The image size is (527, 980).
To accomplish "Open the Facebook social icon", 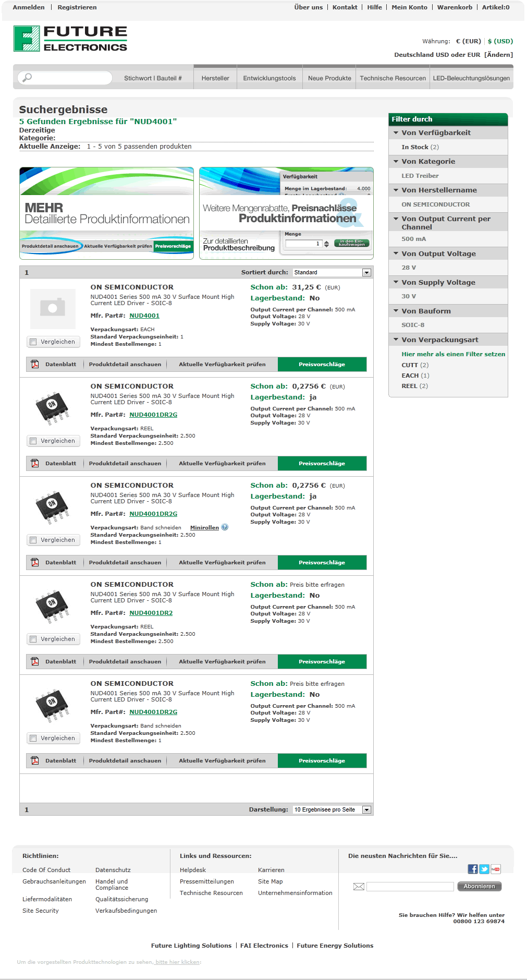I will tap(473, 869).
